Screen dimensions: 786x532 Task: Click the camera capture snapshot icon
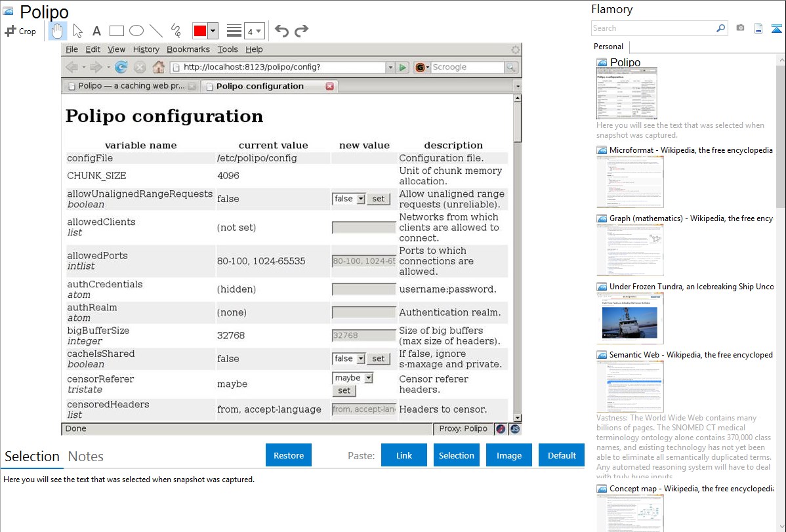(740, 28)
